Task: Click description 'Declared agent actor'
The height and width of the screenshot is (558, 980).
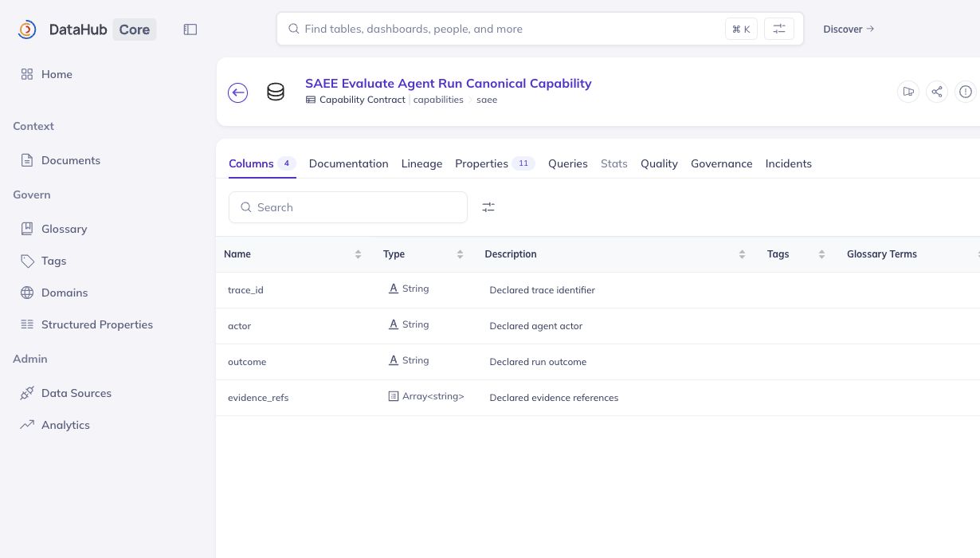Action: click(x=535, y=326)
